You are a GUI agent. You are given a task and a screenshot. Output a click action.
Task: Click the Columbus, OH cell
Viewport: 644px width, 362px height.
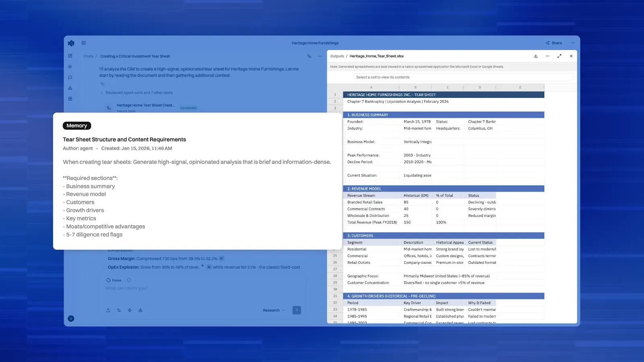480,128
